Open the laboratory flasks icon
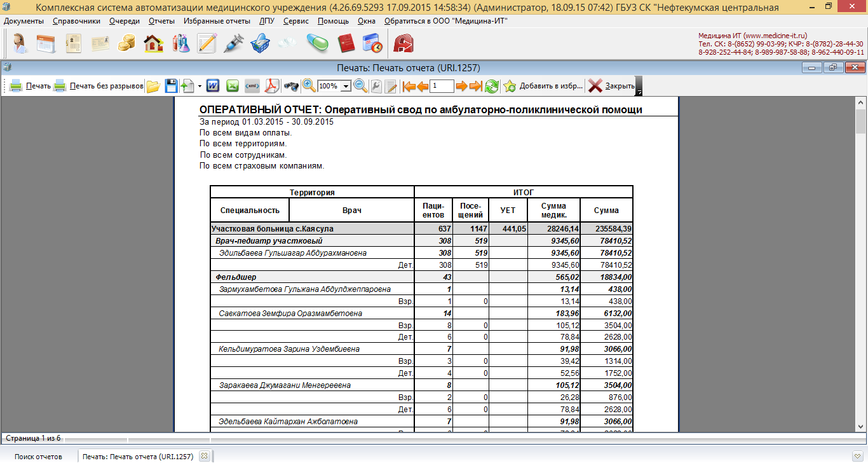This screenshot has width=868, height=463. 180,43
